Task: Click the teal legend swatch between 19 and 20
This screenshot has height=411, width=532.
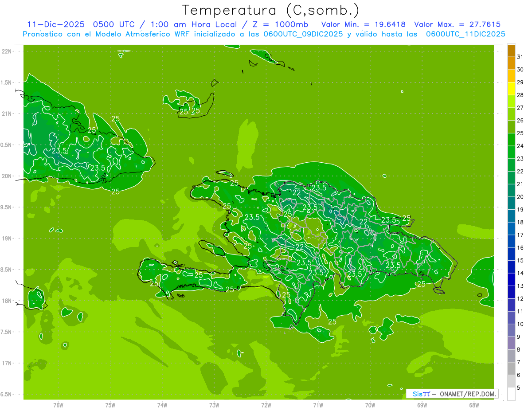Action: (511, 203)
